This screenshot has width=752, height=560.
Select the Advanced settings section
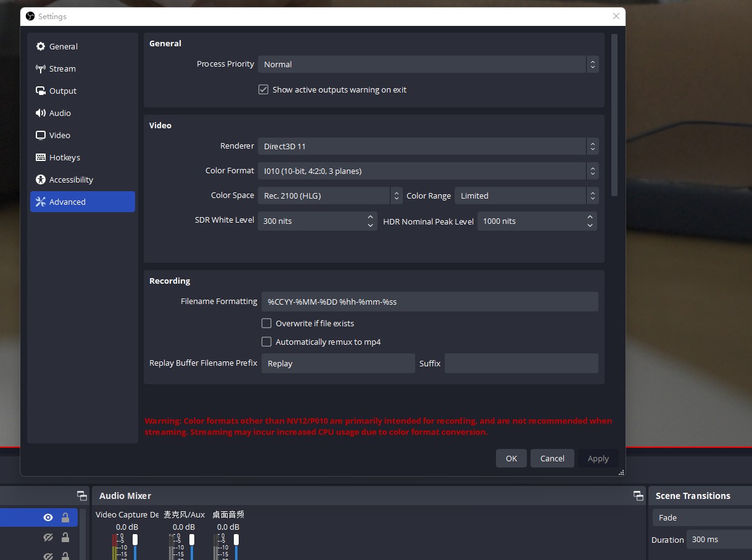[x=68, y=202]
